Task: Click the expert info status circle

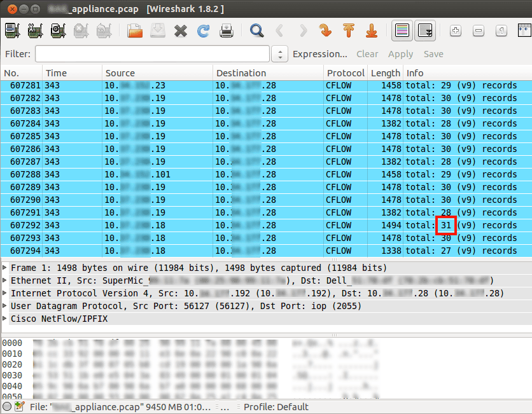Action: pyautogui.click(x=7, y=406)
